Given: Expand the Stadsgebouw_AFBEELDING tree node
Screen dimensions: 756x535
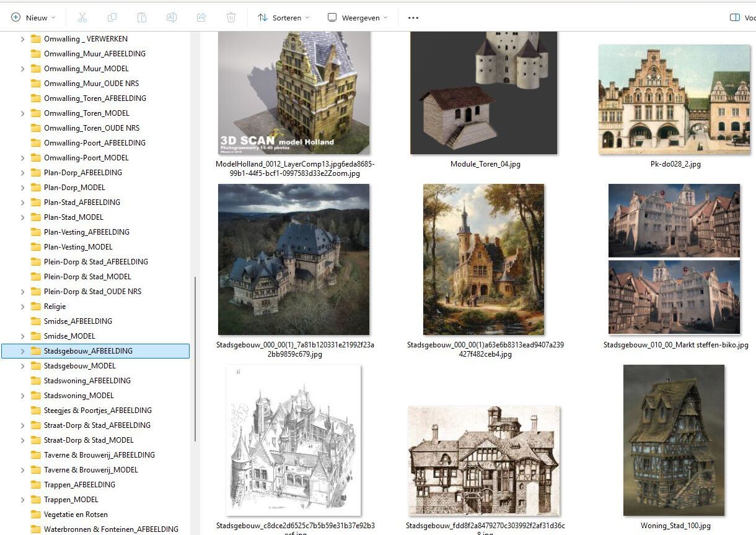Looking at the screenshot, I should [23, 351].
